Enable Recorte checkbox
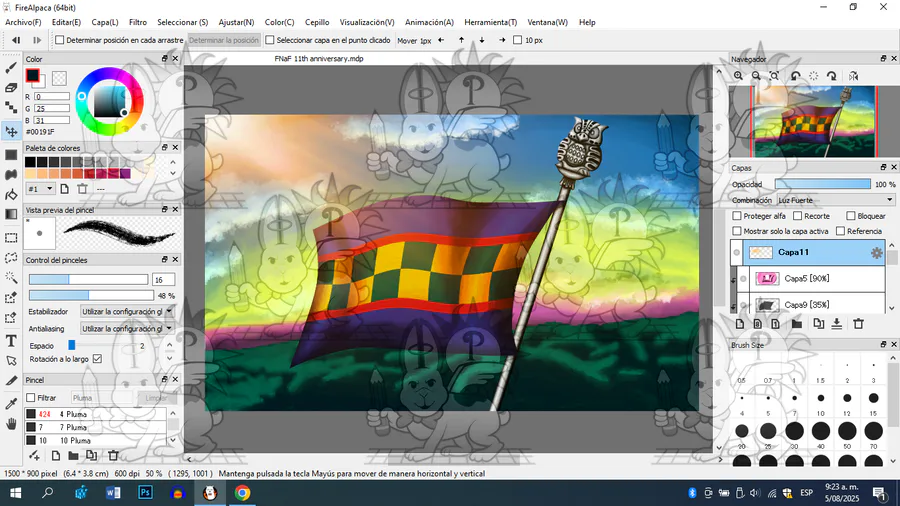The height and width of the screenshot is (506, 900). [x=798, y=216]
